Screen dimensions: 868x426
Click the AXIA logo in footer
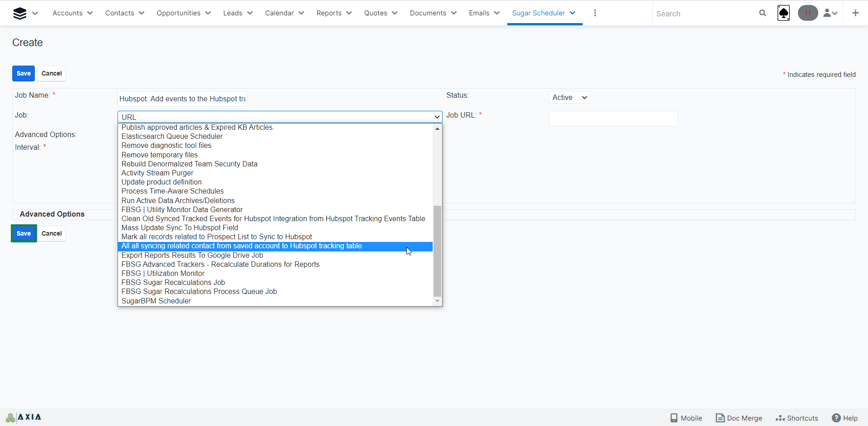24,417
